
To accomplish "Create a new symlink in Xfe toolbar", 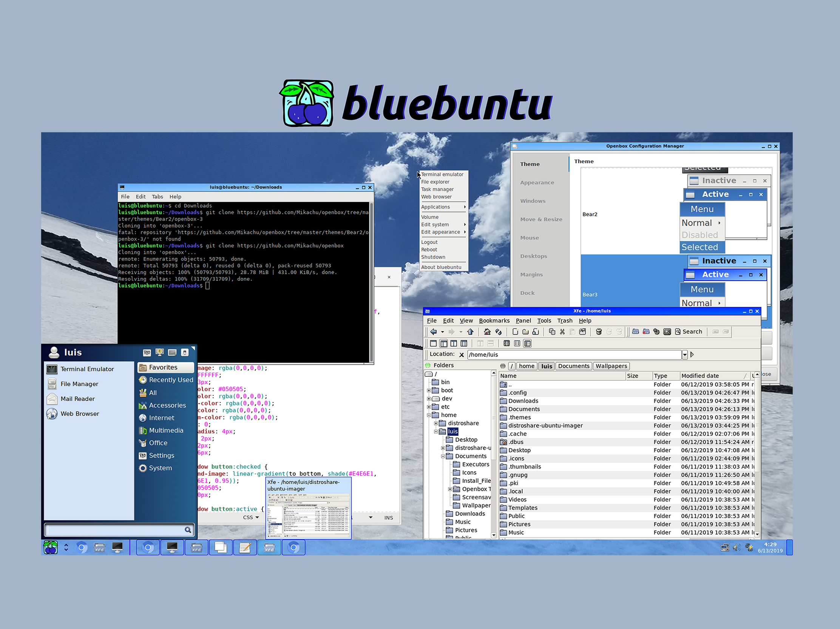I will click(536, 332).
